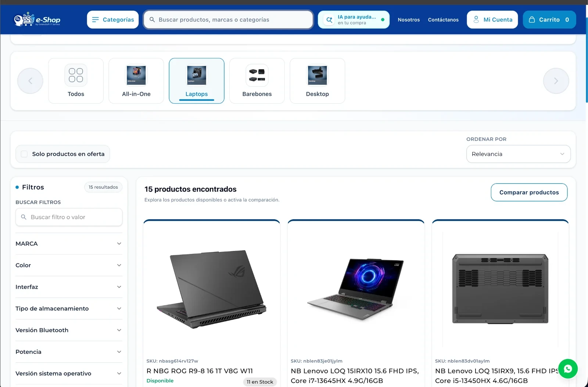
Task: Open the Relevancia sort dropdown
Action: (x=518, y=154)
